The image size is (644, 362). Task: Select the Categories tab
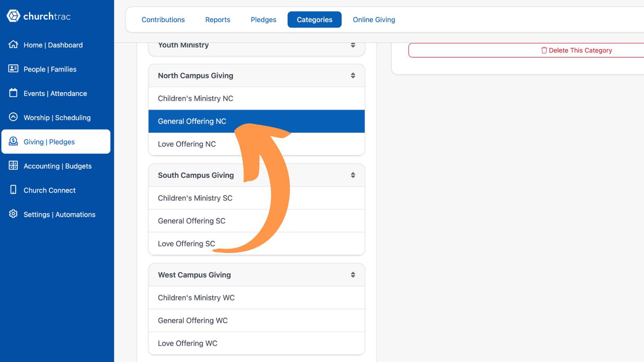point(315,20)
